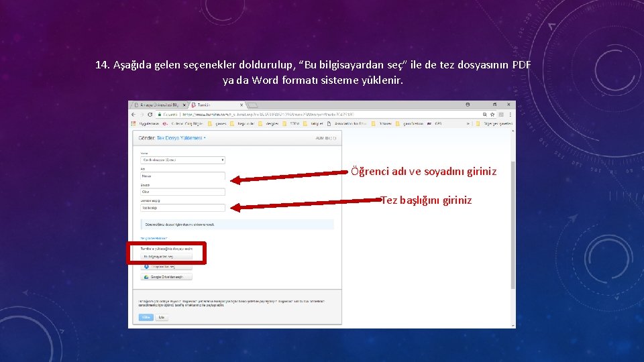Image resolution: width=644 pixels, height=362 pixels.
Task: Select the Turnitin tab
Action: [215, 105]
